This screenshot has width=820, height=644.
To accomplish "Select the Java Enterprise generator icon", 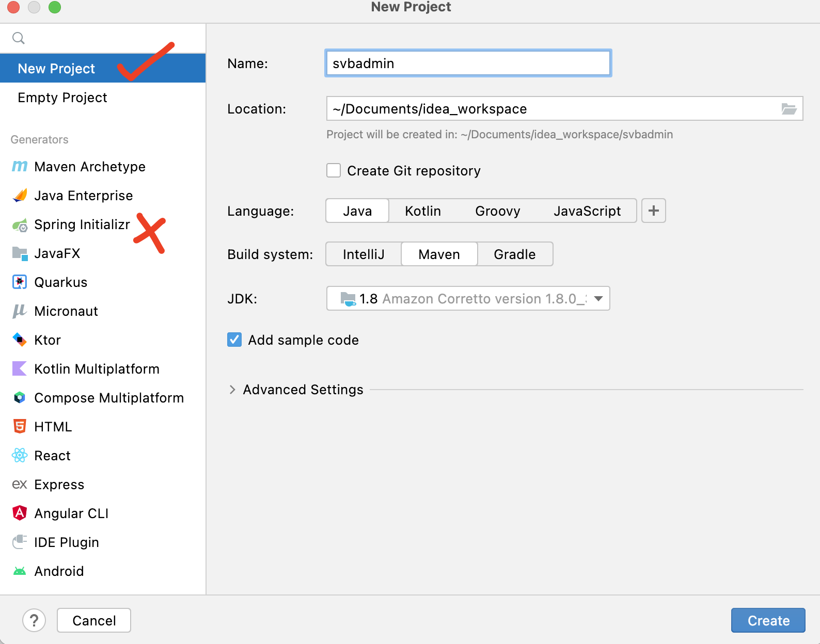I will [x=20, y=195].
